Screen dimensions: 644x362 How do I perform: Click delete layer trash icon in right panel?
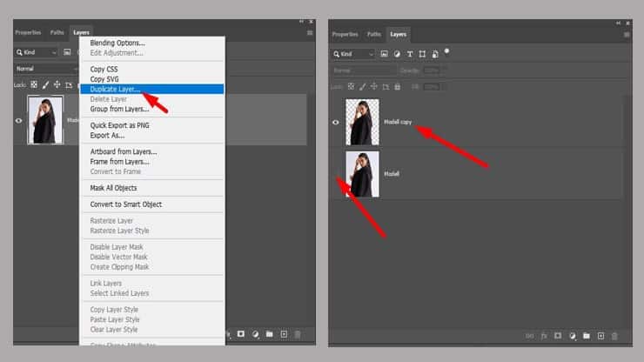pos(614,335)
